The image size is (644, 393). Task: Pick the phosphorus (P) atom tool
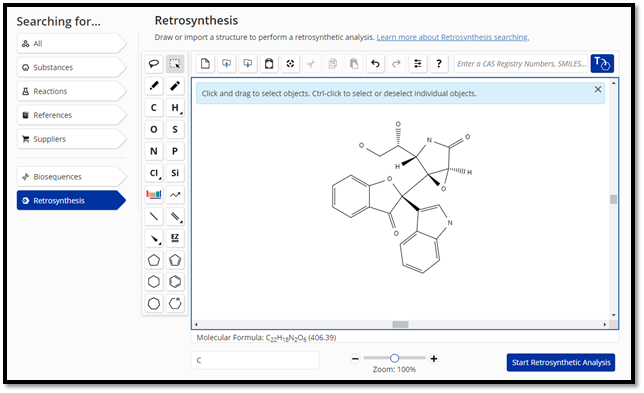pyautogui.click(x=175, y=151)
